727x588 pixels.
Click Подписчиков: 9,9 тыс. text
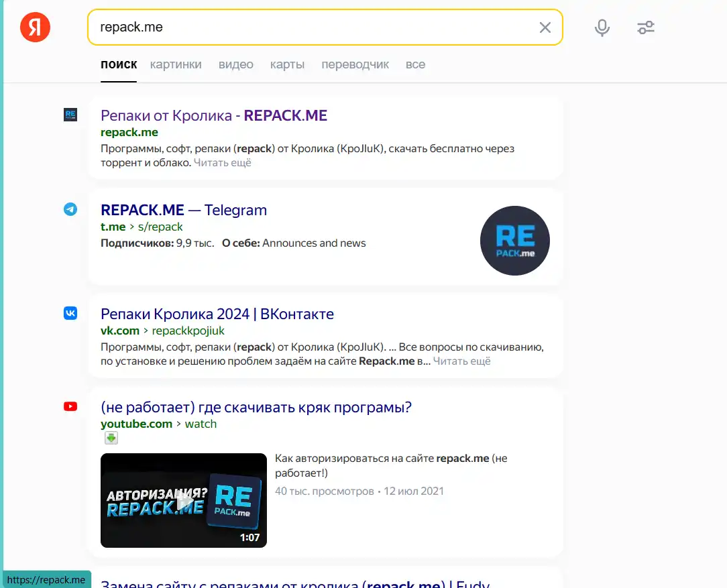(158, 243)
